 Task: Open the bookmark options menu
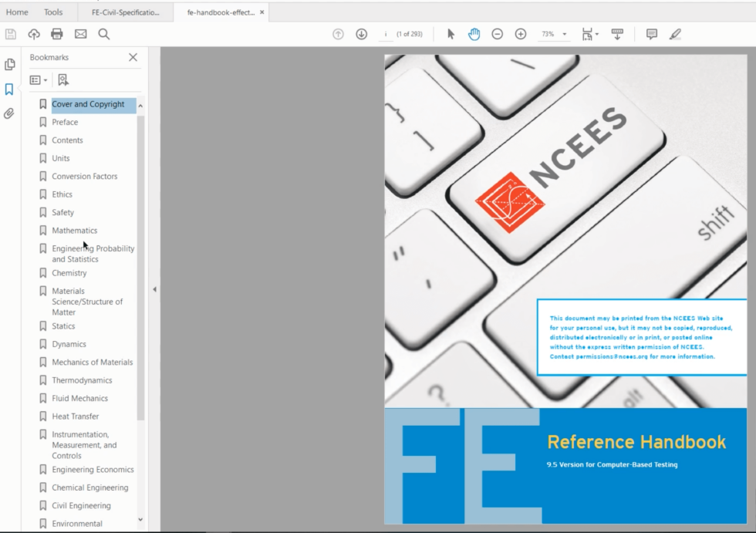tap(39, 79)
